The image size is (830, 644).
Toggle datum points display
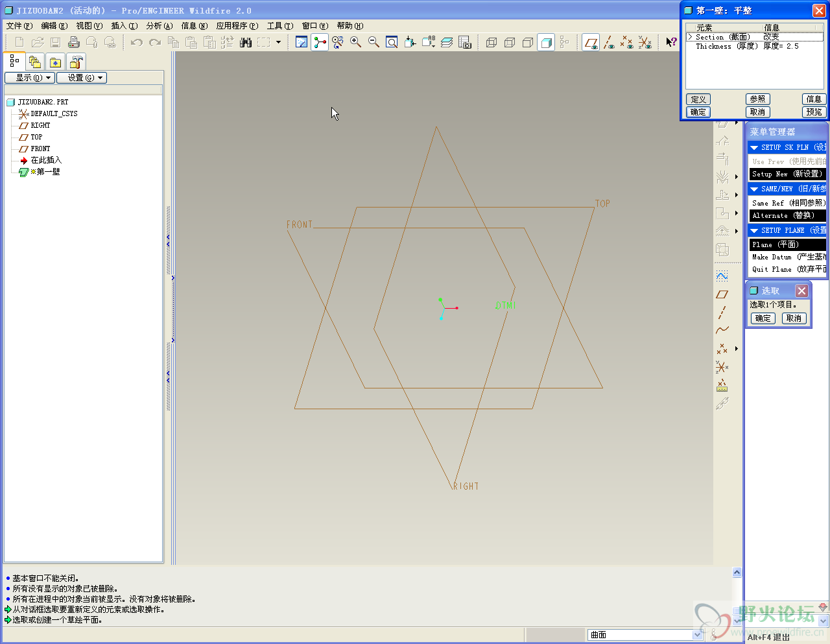(626, 42)
